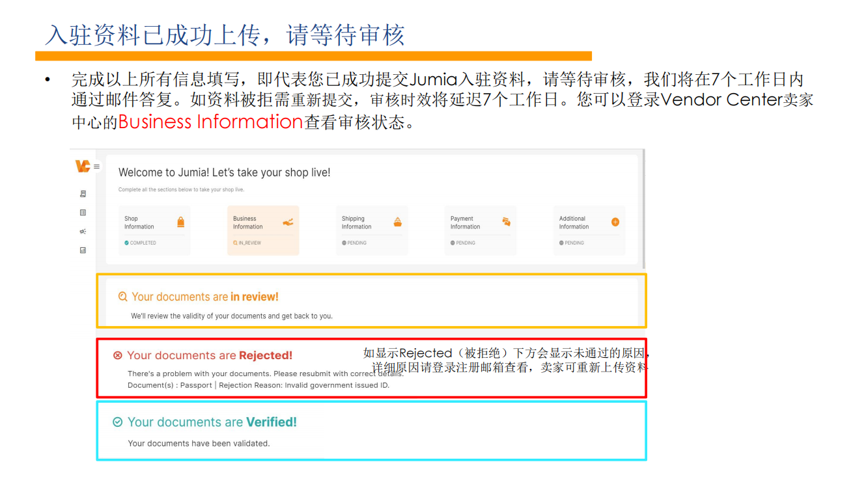Switch to the Business Information section

coord(262,229)
